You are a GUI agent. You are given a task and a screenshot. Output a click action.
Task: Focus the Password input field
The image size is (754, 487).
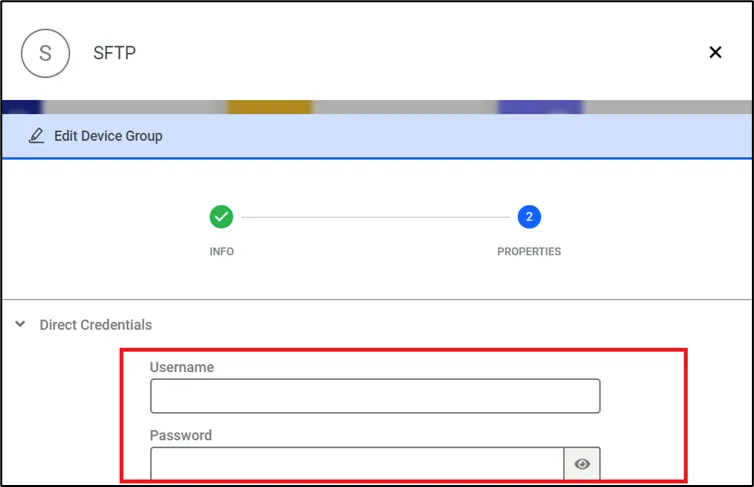click(357, 463)
